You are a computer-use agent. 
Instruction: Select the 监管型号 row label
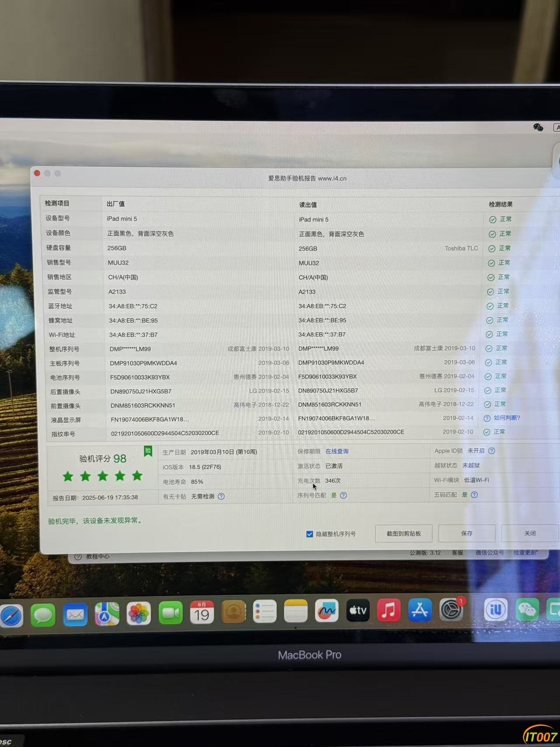coord(60,291)
